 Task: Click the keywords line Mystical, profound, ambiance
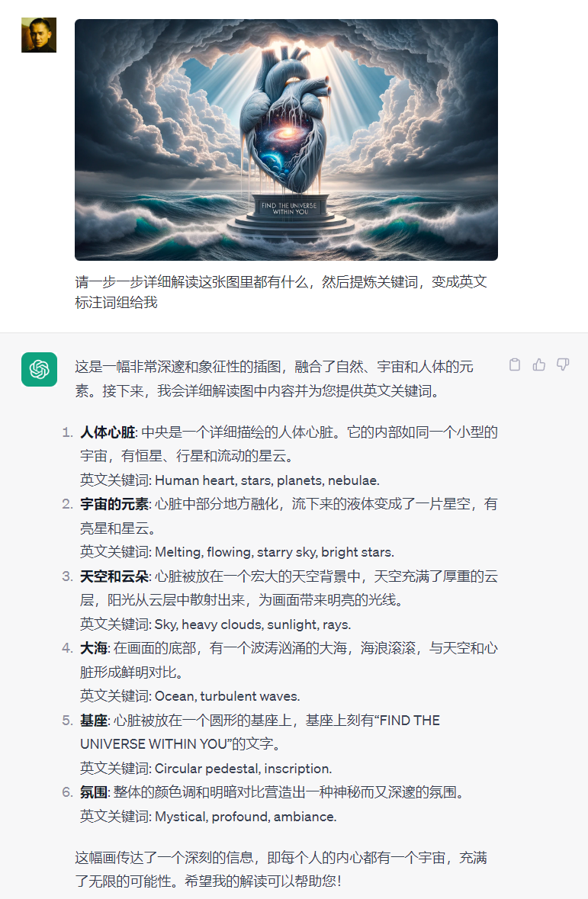coord(208,817)
